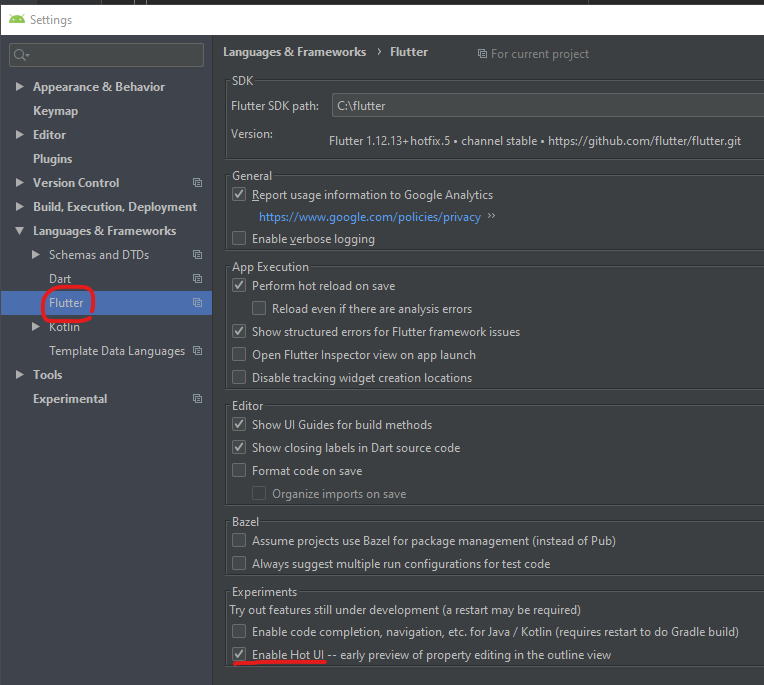The image size is (764, 685).
Task: Click project-level icon next to Version Control
Action: click(x=197, y=183)
